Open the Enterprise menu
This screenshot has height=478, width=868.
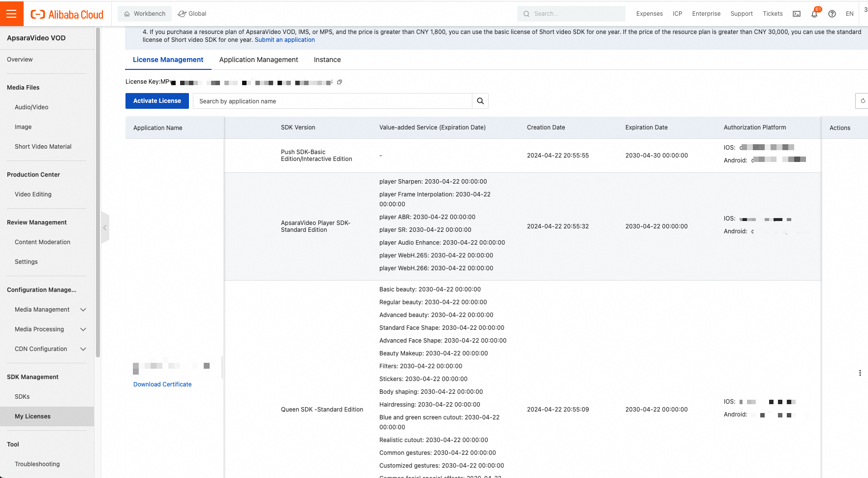[x=706, y=14]
